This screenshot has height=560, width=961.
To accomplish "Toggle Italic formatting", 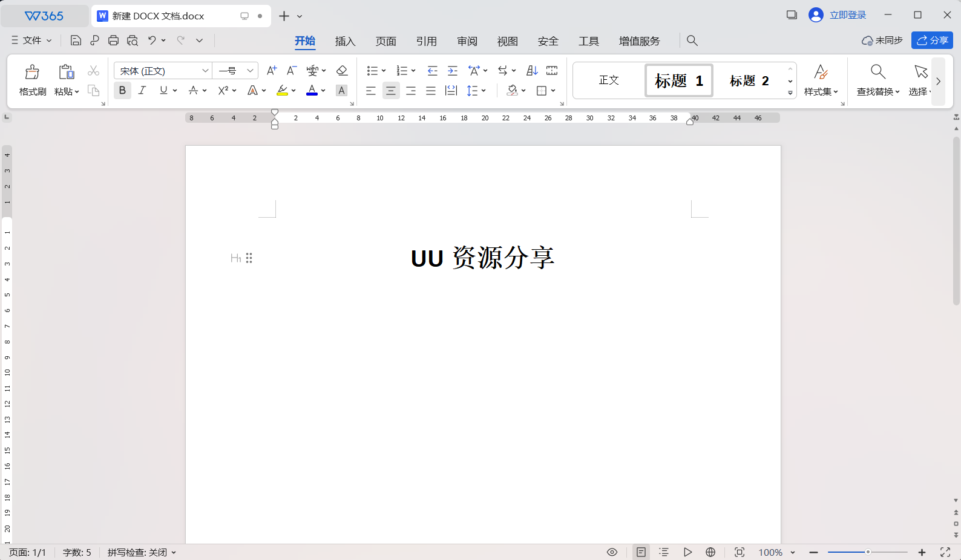I will [x=142, y=91].
